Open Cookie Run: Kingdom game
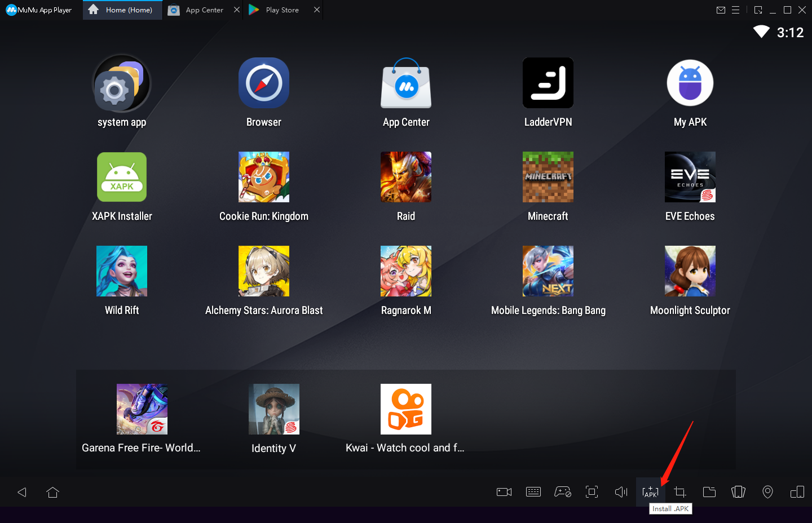The height and width of the screenshot is (523, 812). pyautogui.click(x=264, y=177)
